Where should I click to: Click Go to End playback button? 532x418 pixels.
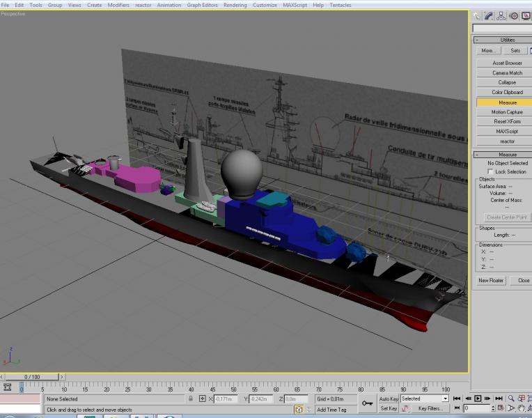pyautogui.click(x=499, y=398)
